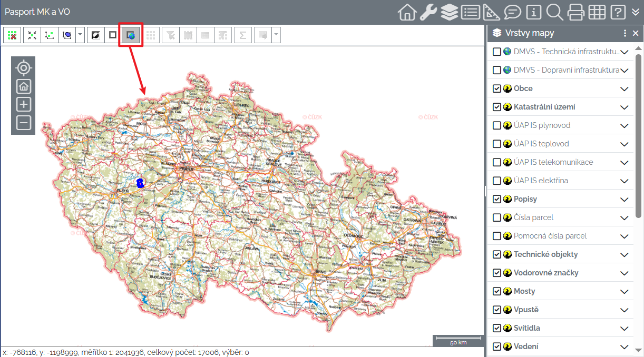Open the measurement ruler triangle tool
This screenshot has height=357, width=644.
pos(491,12)
